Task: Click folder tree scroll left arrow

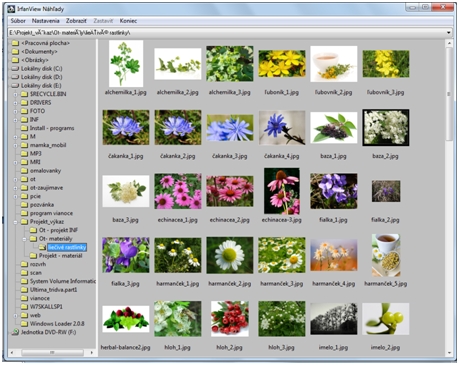Action: point(12,352)
